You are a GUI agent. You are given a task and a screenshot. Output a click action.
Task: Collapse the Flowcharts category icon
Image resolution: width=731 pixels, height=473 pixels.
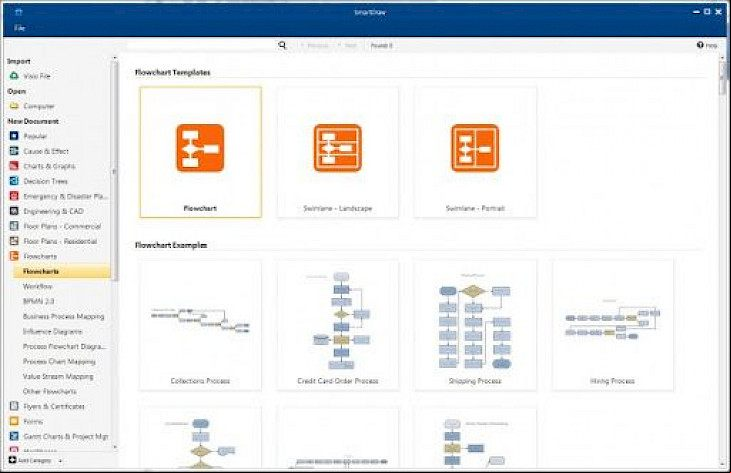click(14, 256)
